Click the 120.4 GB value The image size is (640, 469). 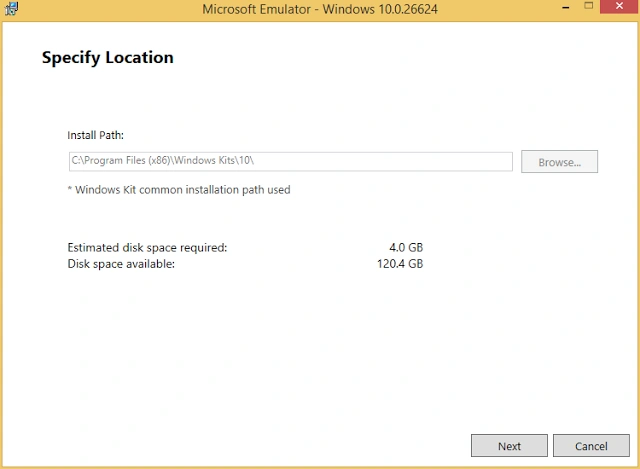point(400,264)
